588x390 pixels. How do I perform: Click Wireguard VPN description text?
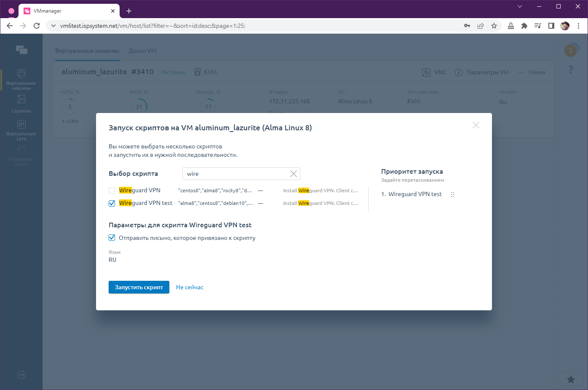pos(321,191)
